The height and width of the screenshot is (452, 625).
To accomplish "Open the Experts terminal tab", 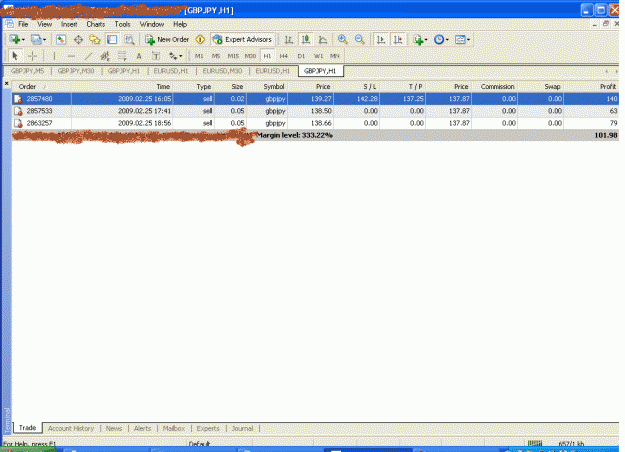I will click(208, 428).
